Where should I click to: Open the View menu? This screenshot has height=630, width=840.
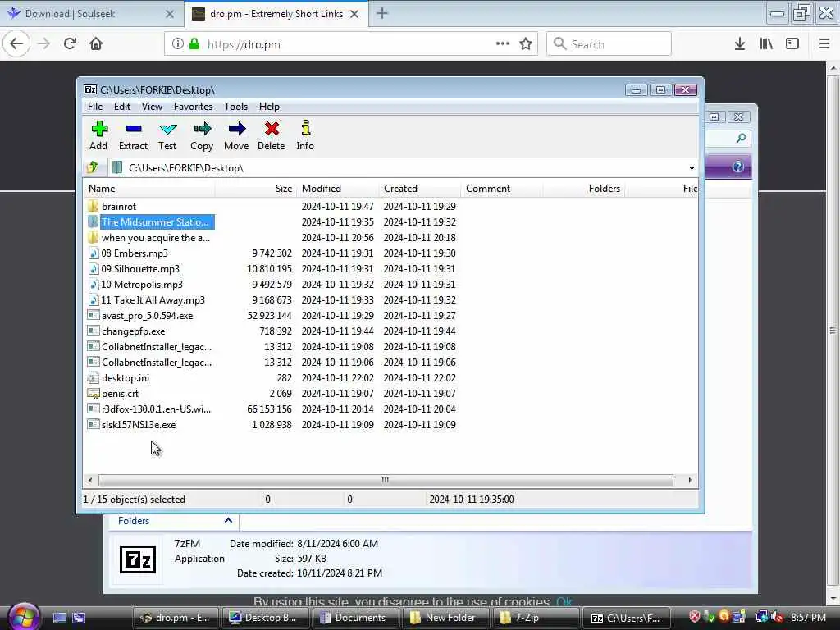pos(152,107)
